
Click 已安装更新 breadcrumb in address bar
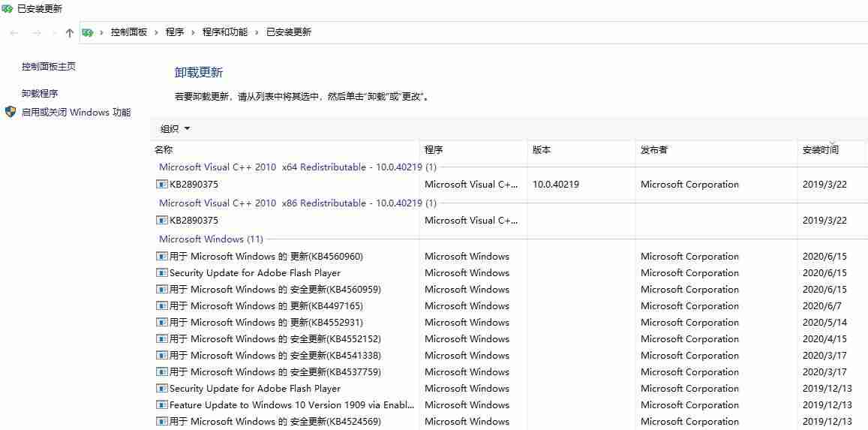[x=289, y=33]
